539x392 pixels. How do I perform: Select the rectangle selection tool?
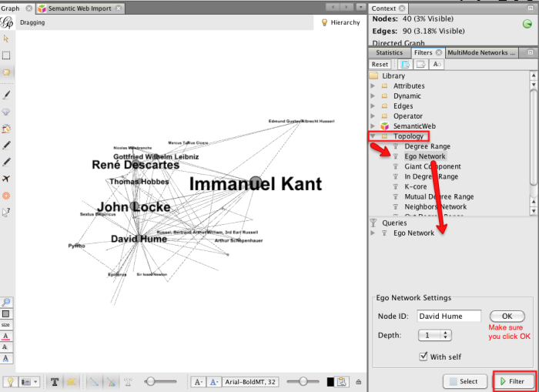pos(6,55)
